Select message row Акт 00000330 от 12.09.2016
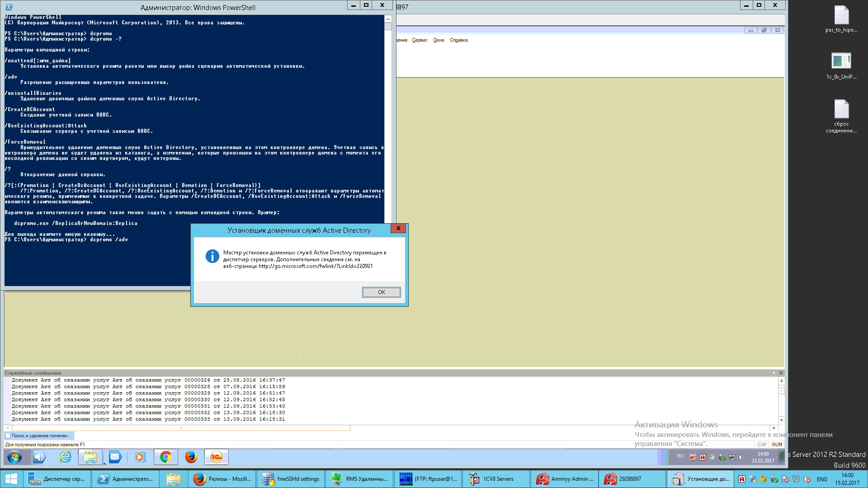This screenshot has height=488, width=868. coord(148,400)
